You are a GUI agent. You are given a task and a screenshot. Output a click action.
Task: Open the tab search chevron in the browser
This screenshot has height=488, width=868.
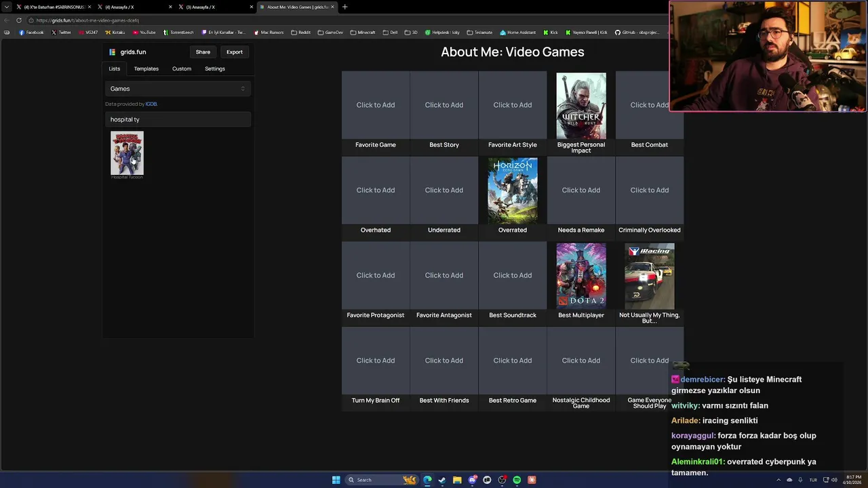[x=7, y=7]
